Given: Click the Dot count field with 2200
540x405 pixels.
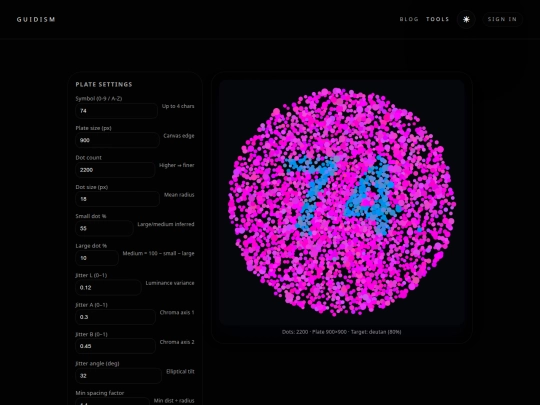Looking at the screenshot, I should pyautogui.click(x=115, y=170).
